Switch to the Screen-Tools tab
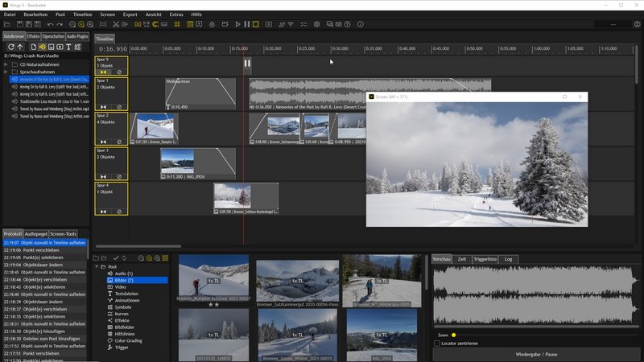The image size is (644, 362). (64, 234)
